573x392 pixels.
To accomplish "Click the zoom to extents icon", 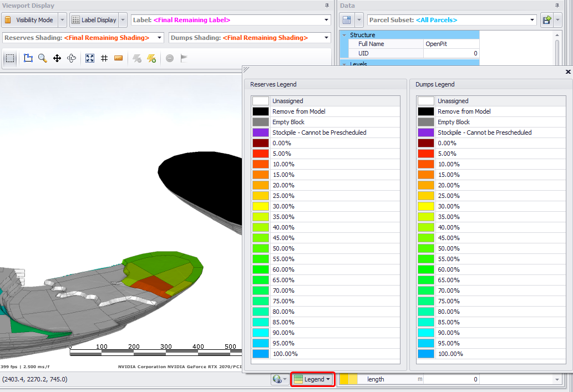I will point(90,58).
